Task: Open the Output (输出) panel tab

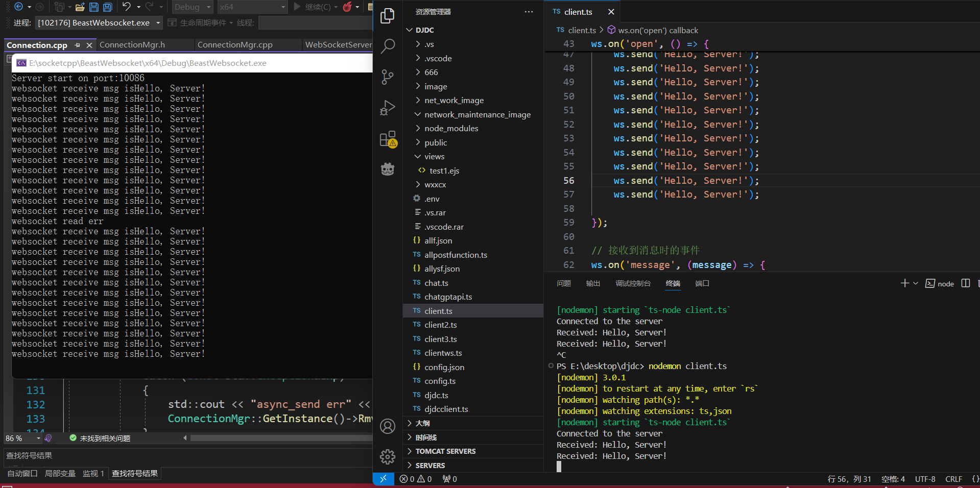Action: pos(593,283)
